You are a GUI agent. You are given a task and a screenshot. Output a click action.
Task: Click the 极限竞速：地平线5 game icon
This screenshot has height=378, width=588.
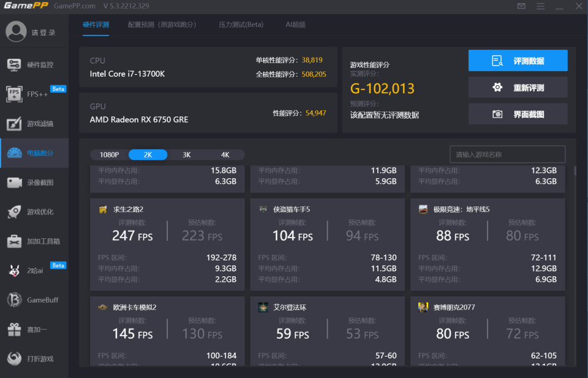point(423,210)
